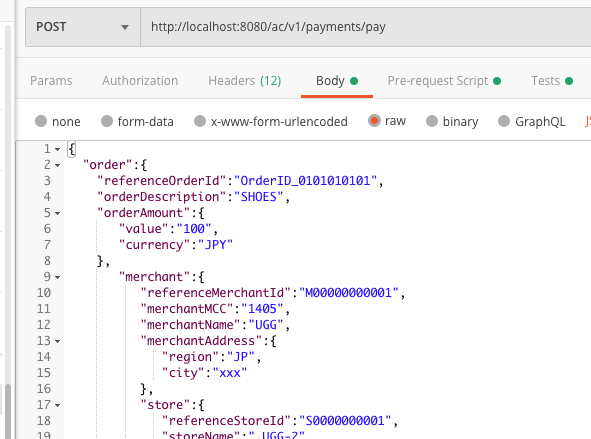Fold the "merchantAddress" object on line 13

coord(57,341)
